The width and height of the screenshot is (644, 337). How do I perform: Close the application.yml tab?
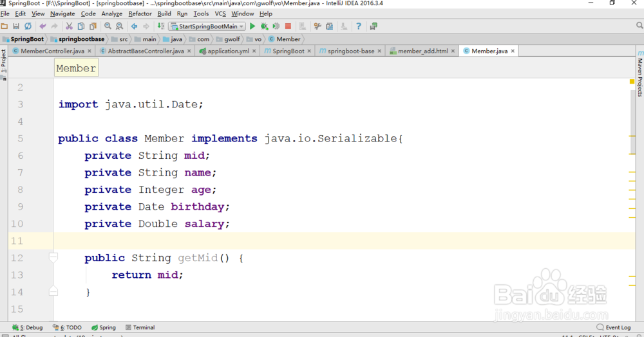[254, 51]
